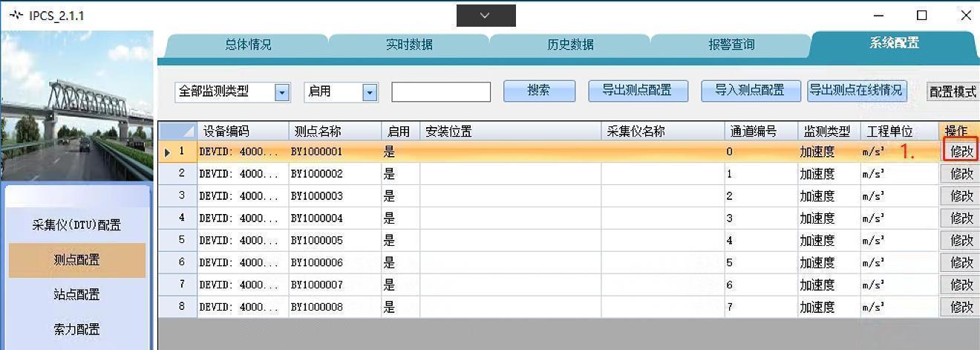Switch to the 总体情况 tab
The height and width of the screenshot is (350, 980).
point(248,45)
